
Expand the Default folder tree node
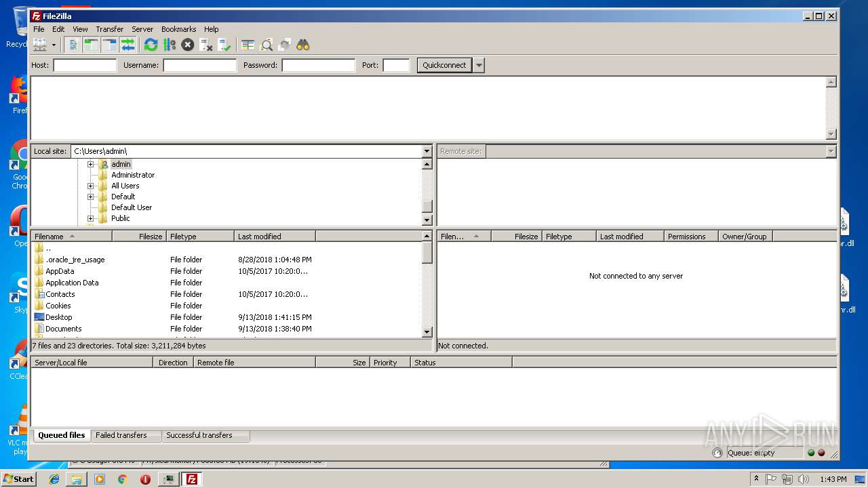[90, 197]
